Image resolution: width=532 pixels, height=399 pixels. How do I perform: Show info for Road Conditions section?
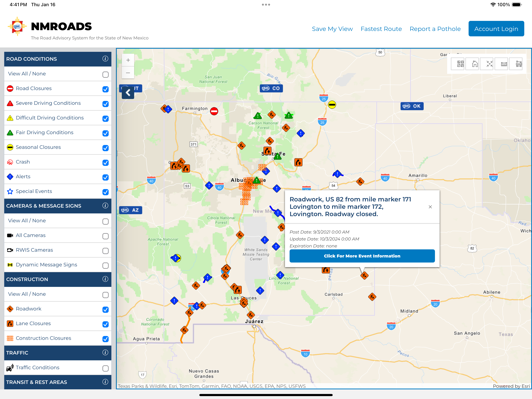105,59
